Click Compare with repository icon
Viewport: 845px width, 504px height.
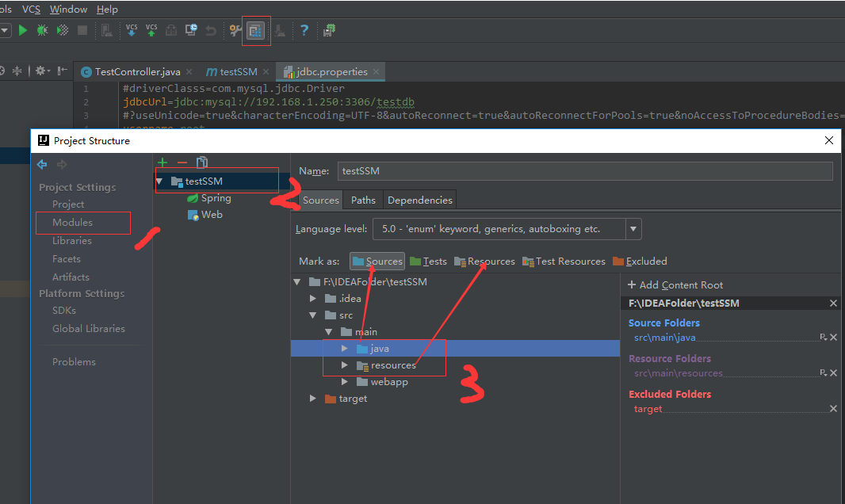[x=171, y=30]
